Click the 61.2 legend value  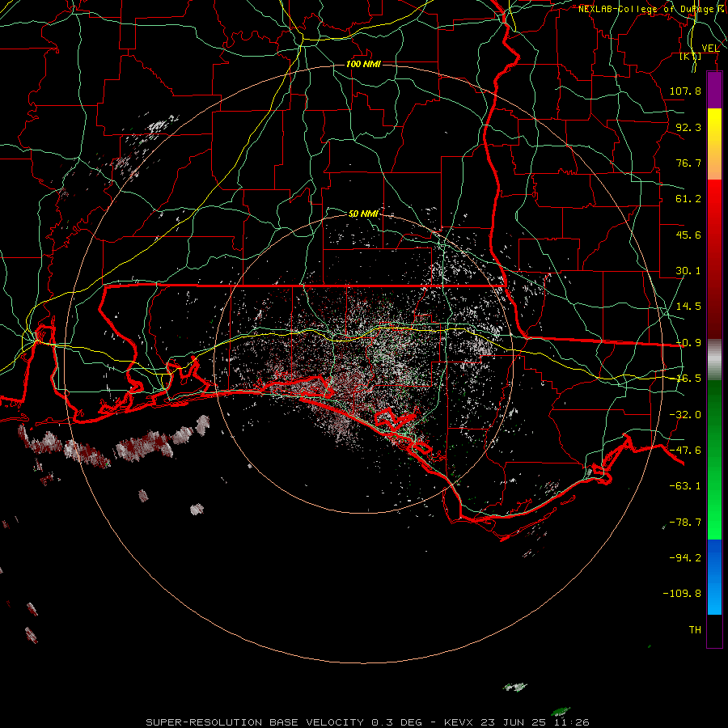point(688,199)
